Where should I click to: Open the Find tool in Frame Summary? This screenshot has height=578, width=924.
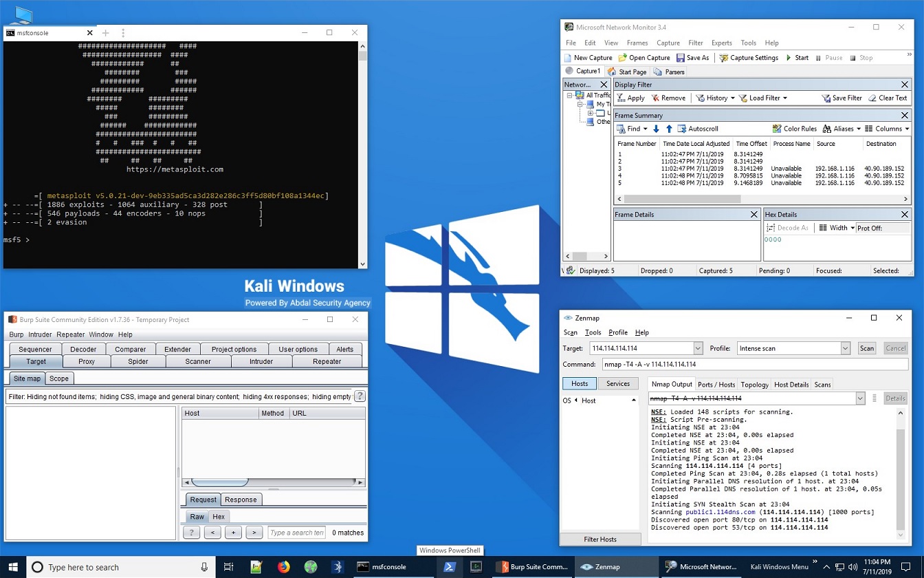[630, 128]
